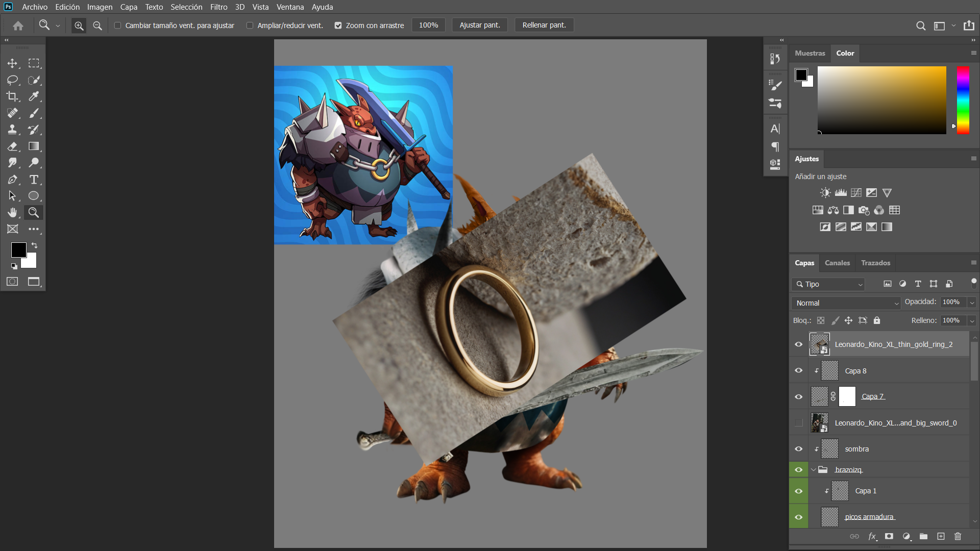Select the Lasso tool

pos(12,80)
